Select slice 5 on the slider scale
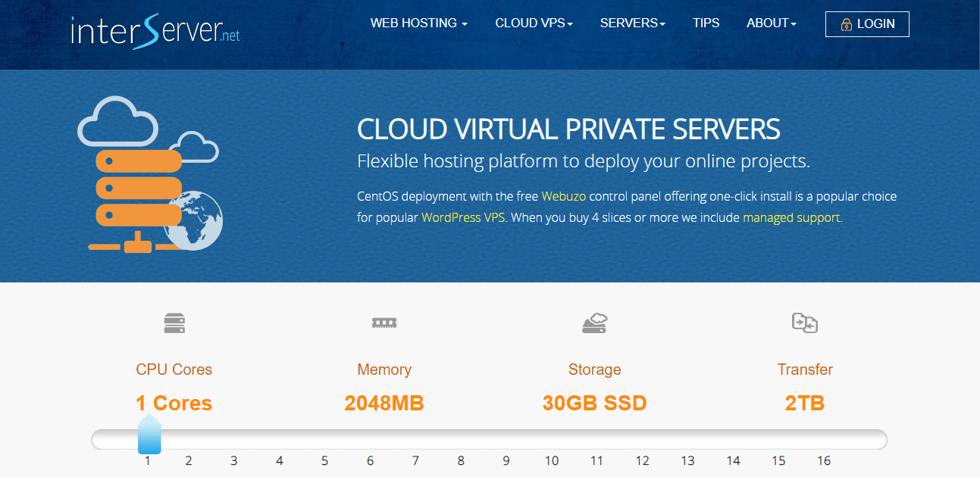980x477 pixels. point(325,460)
